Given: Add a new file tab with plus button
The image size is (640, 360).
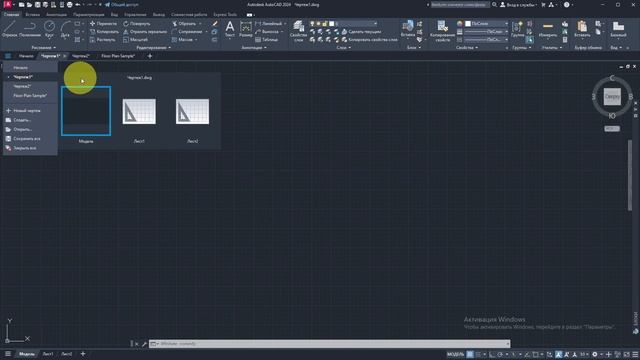Looking at the screenshot, I should pos(149,56).
